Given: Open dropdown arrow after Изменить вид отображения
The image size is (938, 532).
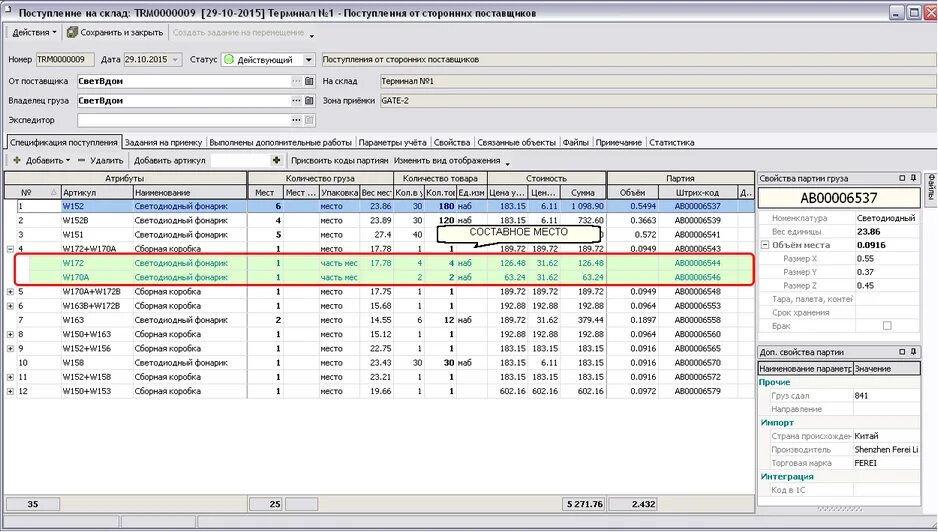Looking at the screenshot, I should 507,163.
